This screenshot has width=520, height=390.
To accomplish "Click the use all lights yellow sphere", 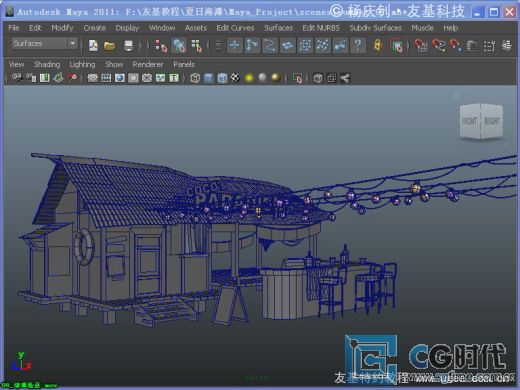I will point(249,78).
